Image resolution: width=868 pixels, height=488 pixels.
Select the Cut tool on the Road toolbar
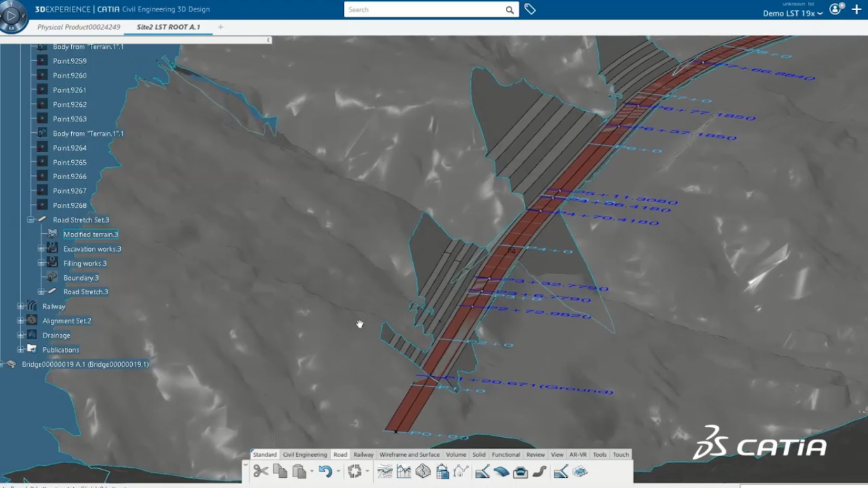tap(261, 471)
